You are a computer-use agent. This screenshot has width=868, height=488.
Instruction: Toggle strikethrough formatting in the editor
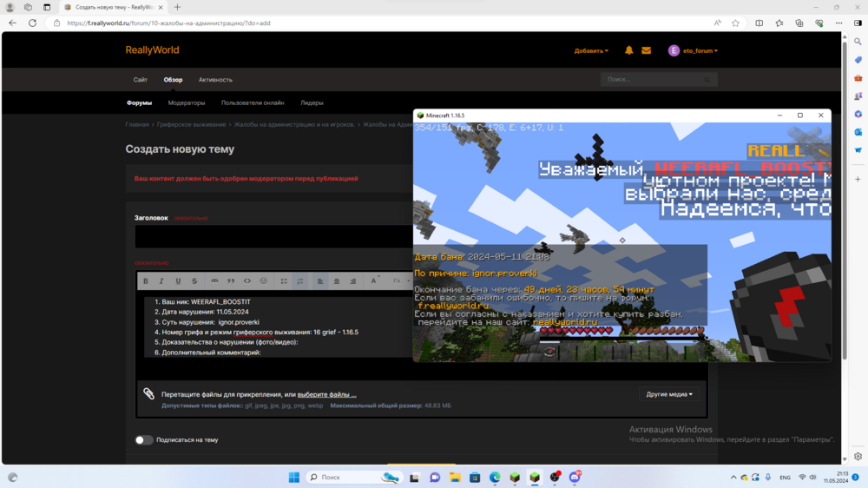(194, 280)
